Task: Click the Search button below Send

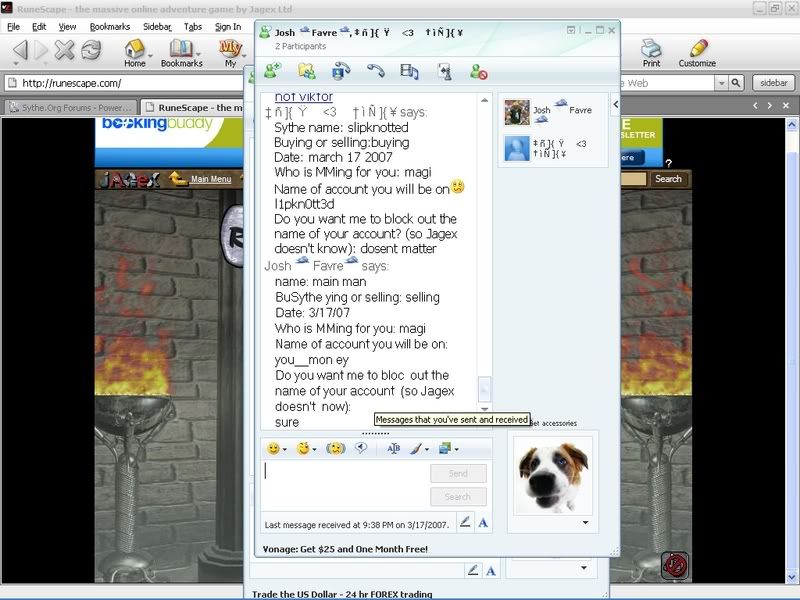Action: (458, 496)
